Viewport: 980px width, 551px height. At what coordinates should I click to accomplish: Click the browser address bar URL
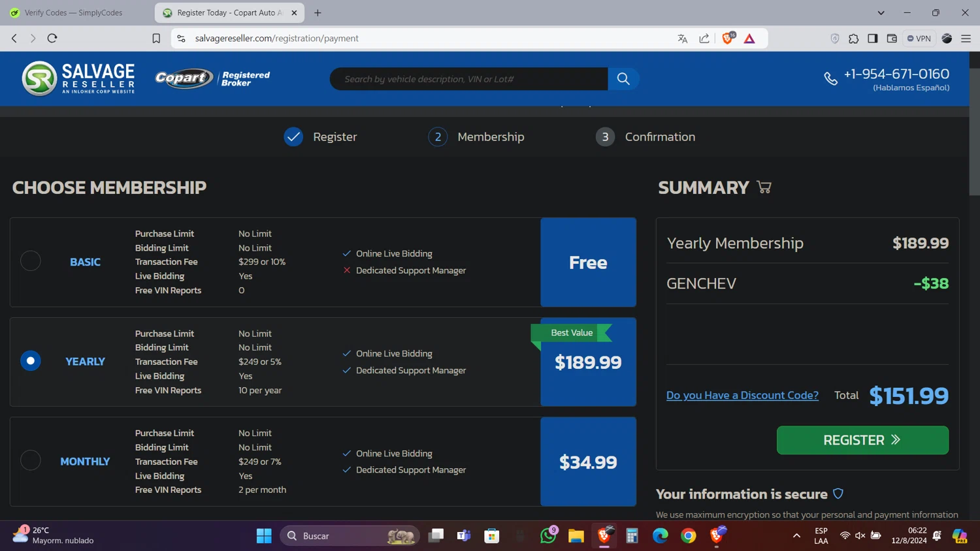(276, 39)
